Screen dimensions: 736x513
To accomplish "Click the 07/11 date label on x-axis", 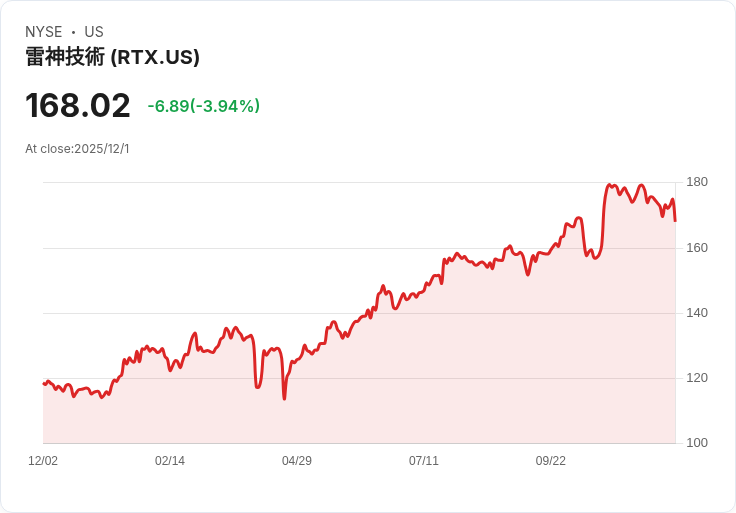I will [x=424, y=461].
